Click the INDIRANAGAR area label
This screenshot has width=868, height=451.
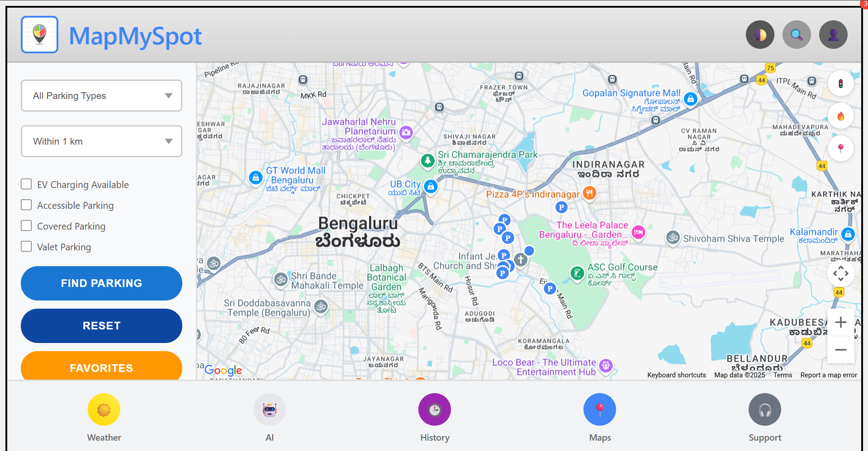pyautogui.click(x=608, y=169)
